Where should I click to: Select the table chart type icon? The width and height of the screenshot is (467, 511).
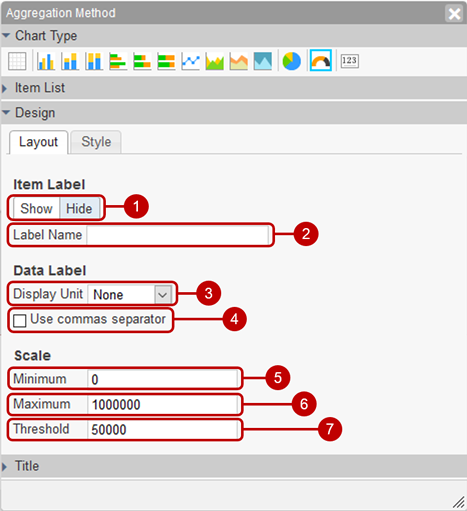point(17,61)
